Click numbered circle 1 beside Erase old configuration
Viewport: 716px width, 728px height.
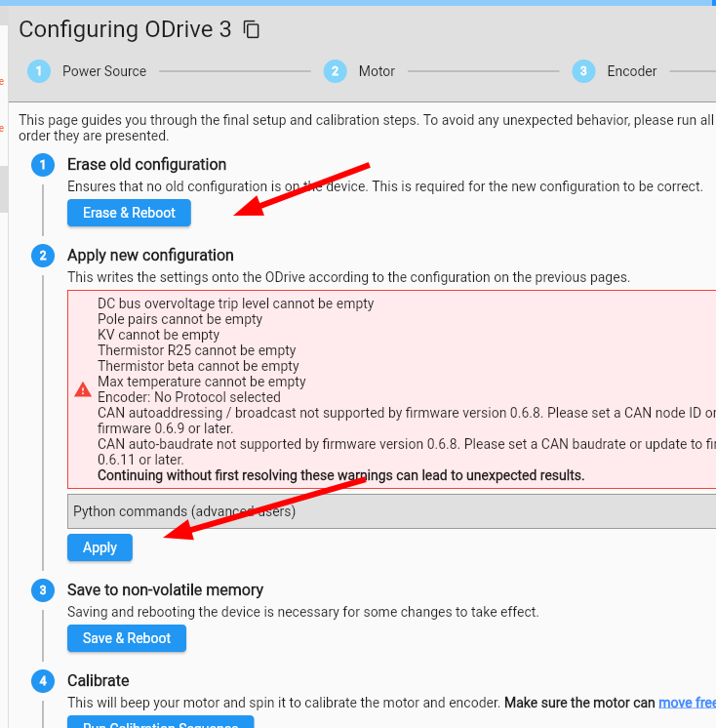pyautogui.click(x=43, y=165)
